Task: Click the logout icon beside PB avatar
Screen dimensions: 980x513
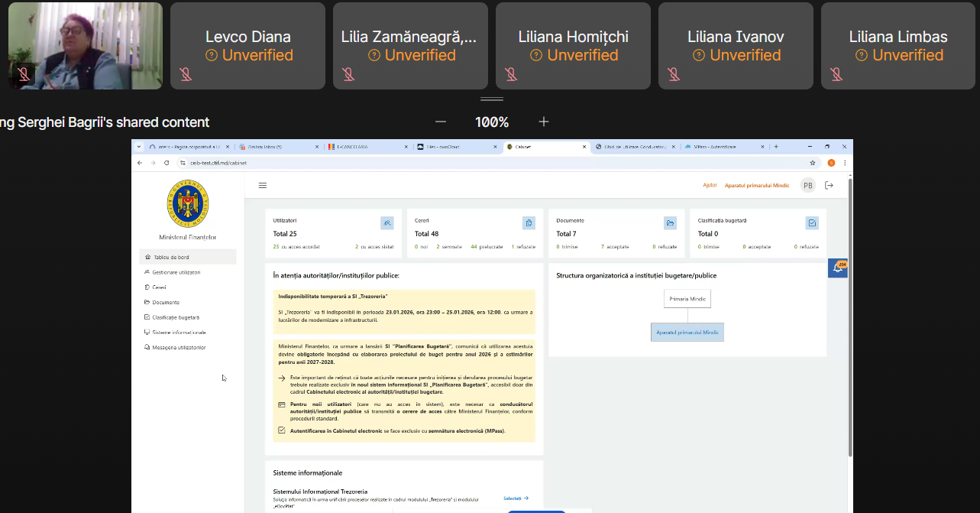Action: coord(829,185)
